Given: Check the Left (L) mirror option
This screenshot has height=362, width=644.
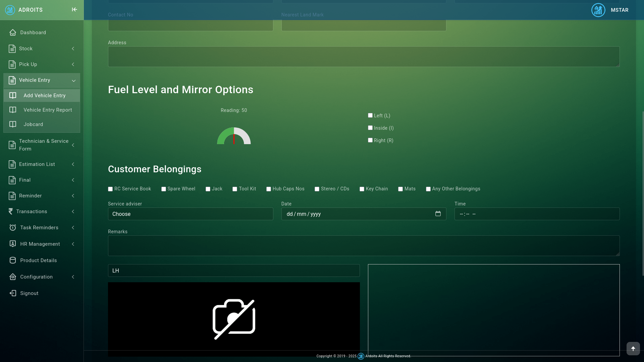Looking at the screenshot, I should coord(370,115).
